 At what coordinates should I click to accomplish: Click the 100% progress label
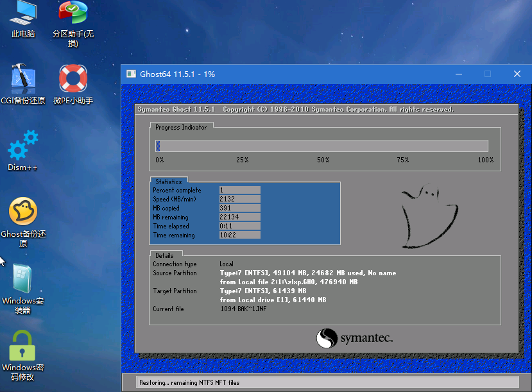click(486, 160)
